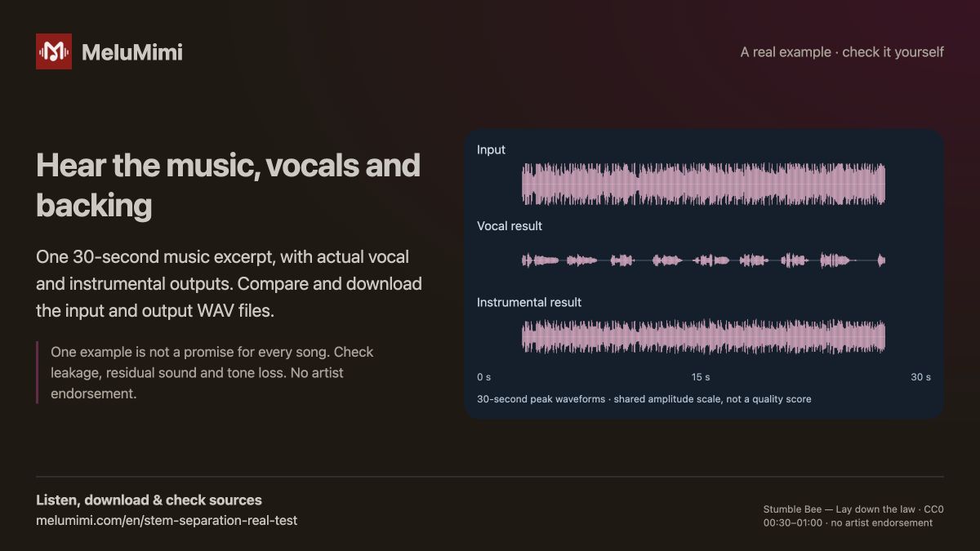
Task: Click the caption '30-second peak waveforms' note
Action: (644, 399)
